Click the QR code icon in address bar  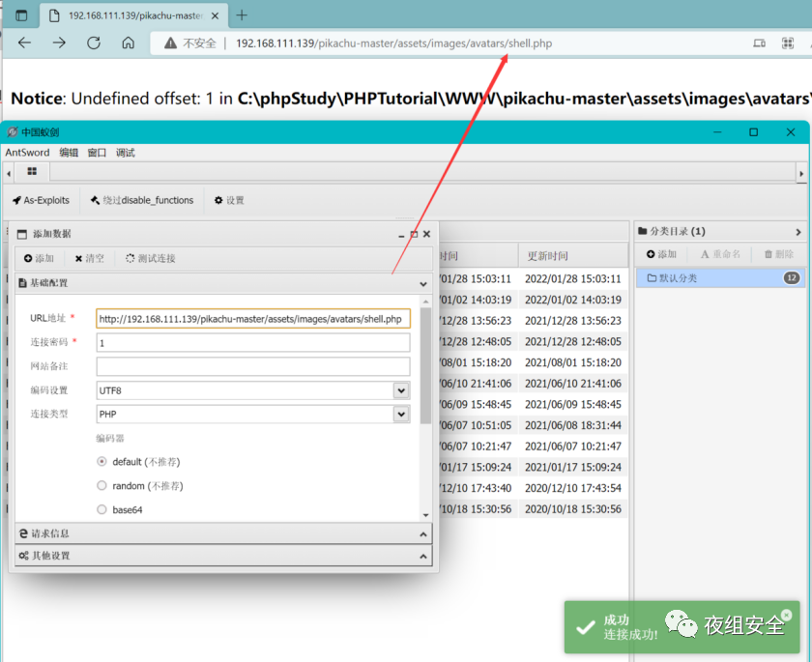(788, 43)
